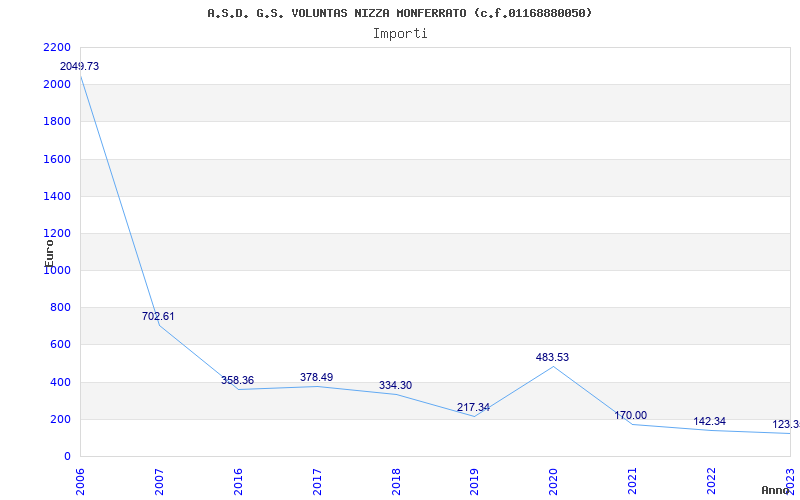
Task: Click the x-axis year label 2017
Action: pyautogui.click(x=317, y=482)
